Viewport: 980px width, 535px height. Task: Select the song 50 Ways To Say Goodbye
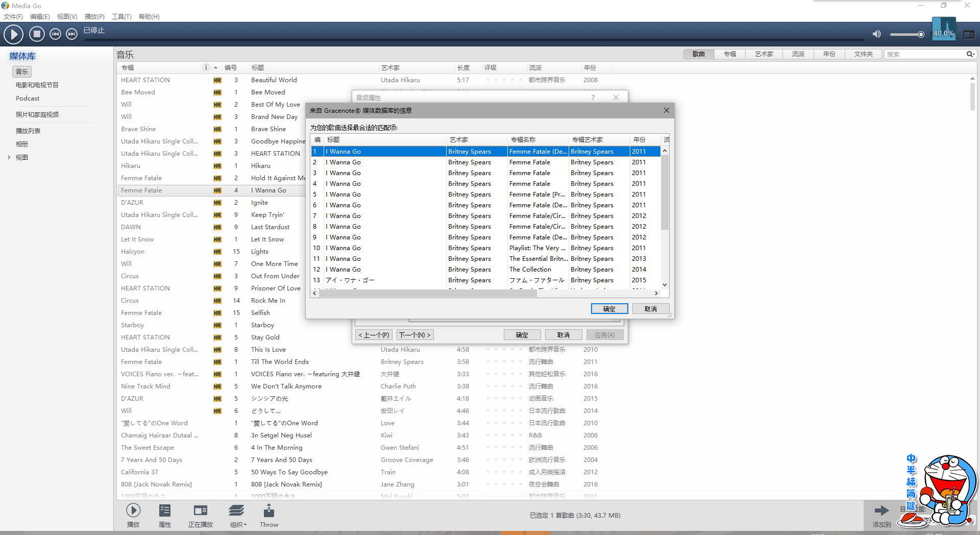tap(289, 472)
